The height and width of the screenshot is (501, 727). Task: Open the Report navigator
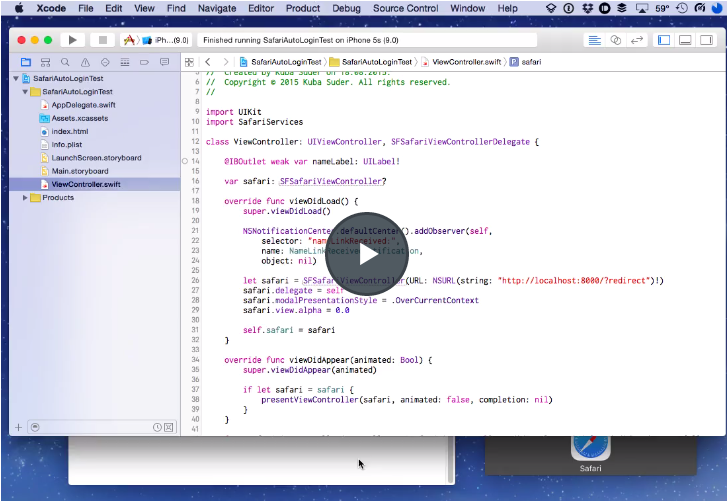pyautogui.click(x=165, y=62)
